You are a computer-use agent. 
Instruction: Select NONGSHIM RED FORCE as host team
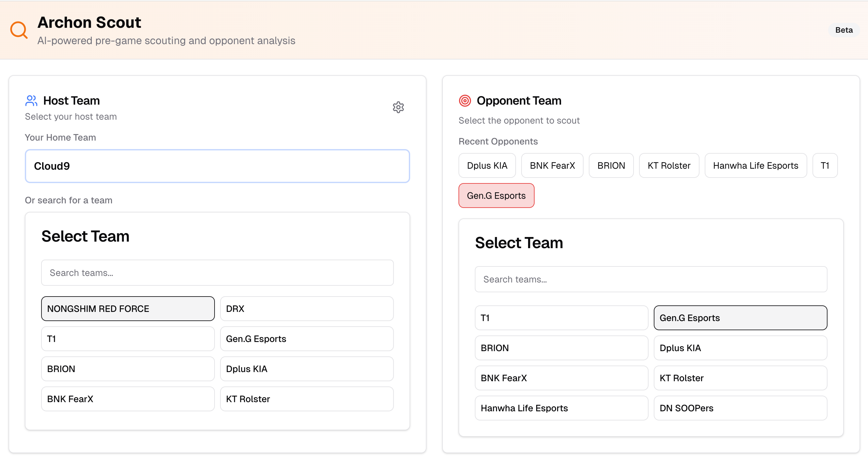pyautogui.click(x=128, y=309)
